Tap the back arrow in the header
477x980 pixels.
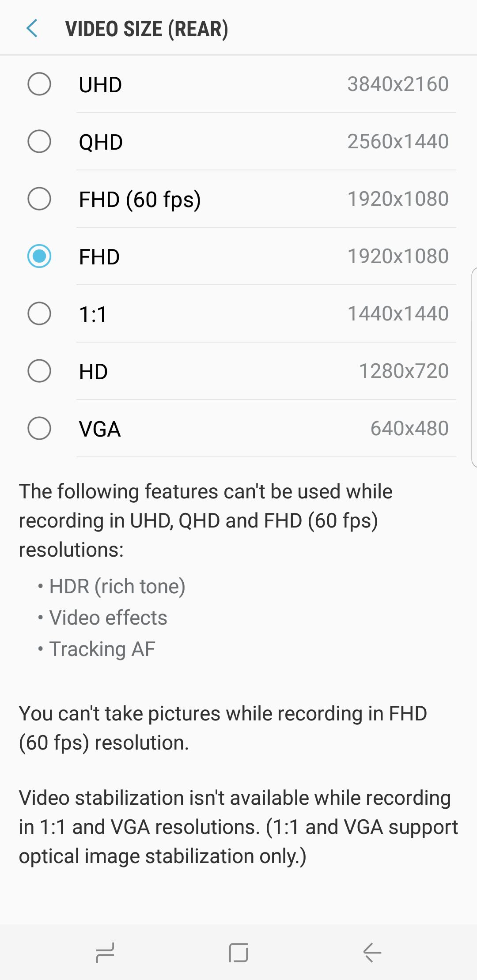point(32,29)
